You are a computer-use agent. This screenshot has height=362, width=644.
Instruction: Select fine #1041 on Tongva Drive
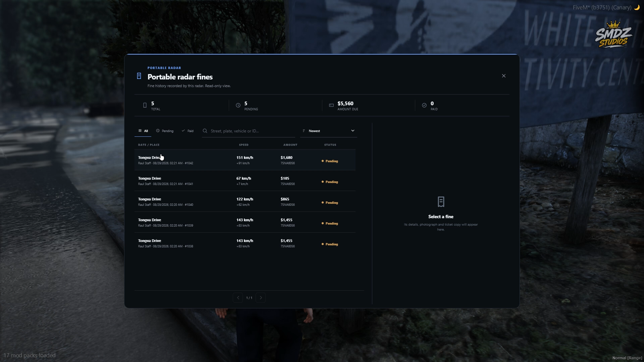click(x=245, y=181)
